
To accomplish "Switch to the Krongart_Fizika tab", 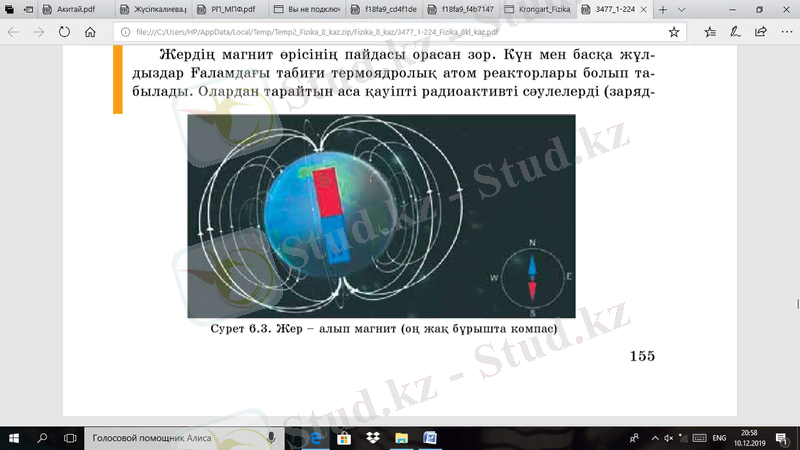I will (539, 9).
